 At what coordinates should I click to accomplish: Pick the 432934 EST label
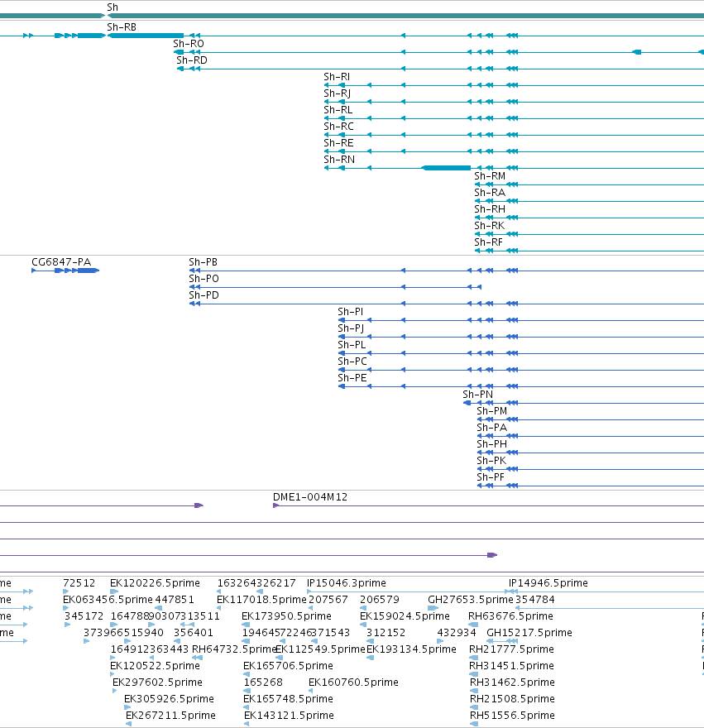pos(457,633)
